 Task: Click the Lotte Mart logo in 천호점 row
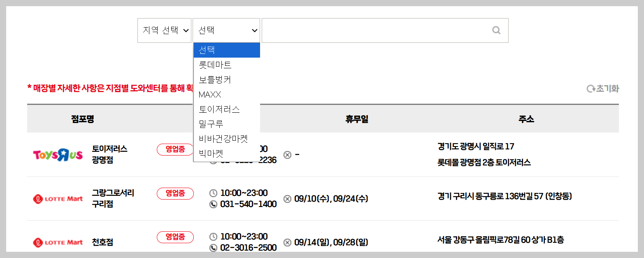pos(58,242)
